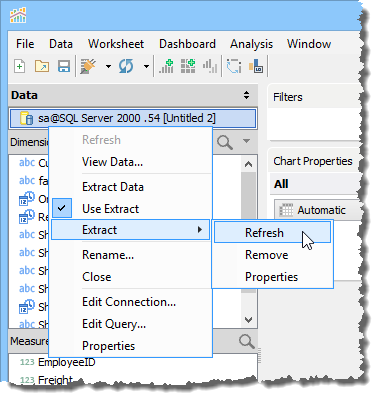This screenshot has width=379, height=400.
Task: Click the New Worksheet toolbar icon
Action: click(x=20, y=66)
